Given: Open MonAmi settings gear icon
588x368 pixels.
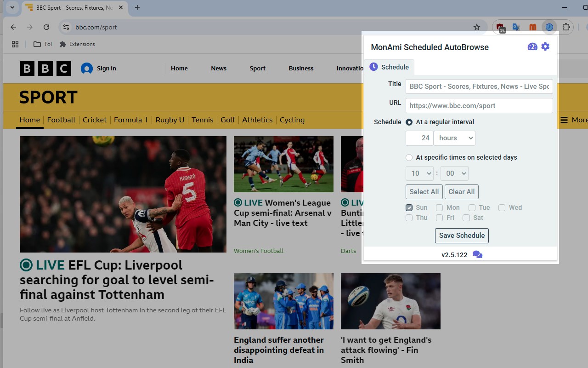Looking at the screenshot, I should [545, 46].
